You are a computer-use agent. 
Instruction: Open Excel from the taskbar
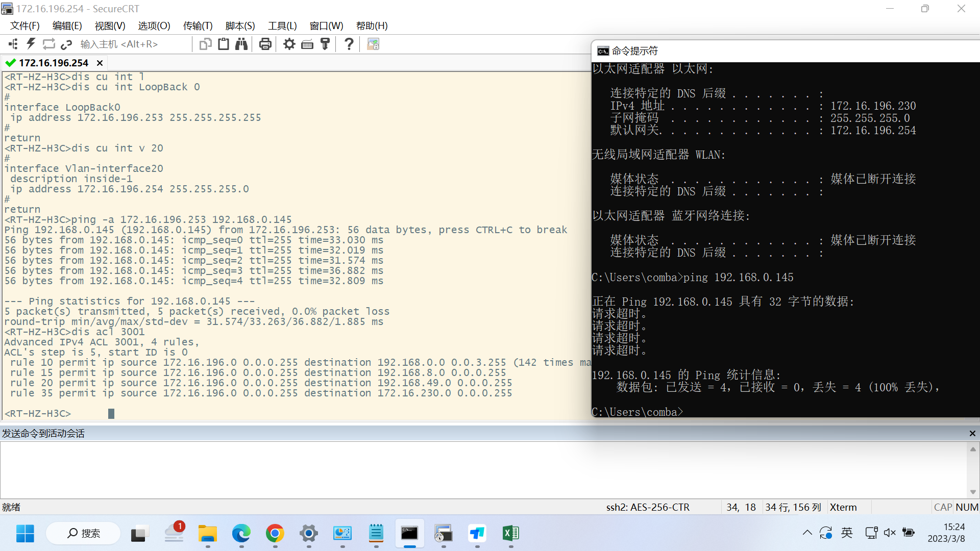(x=510, y=534)
